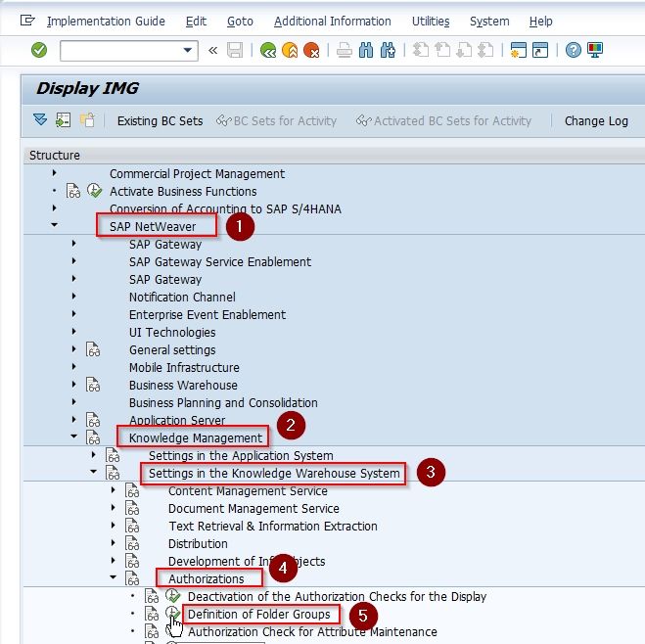Click the BC Sets for Activity button

276,121
